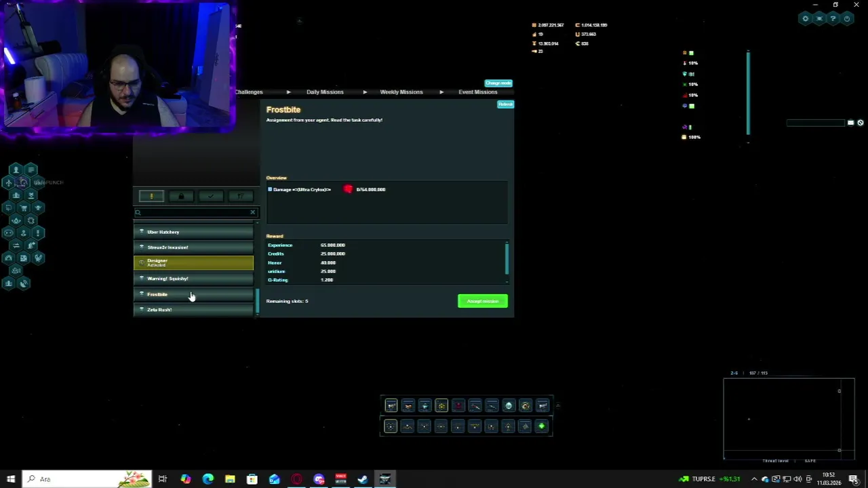Click the swap arrows hexagon icon
Image resolution: width=868 pixels, height=488 pixels.
(16, 245)
